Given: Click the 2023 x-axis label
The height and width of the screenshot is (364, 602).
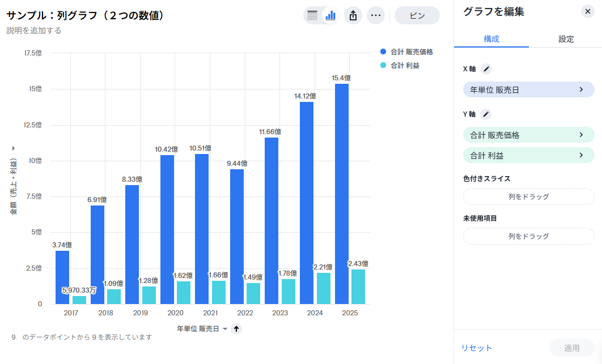Looking at the screenshot, I should (280, 313).
